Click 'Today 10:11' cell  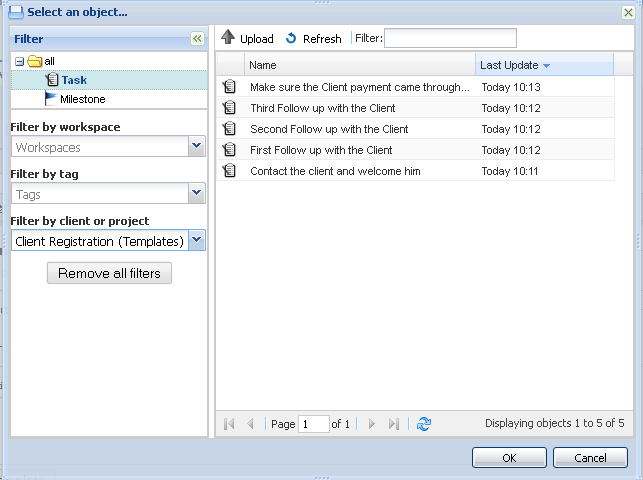pos(510,171)
